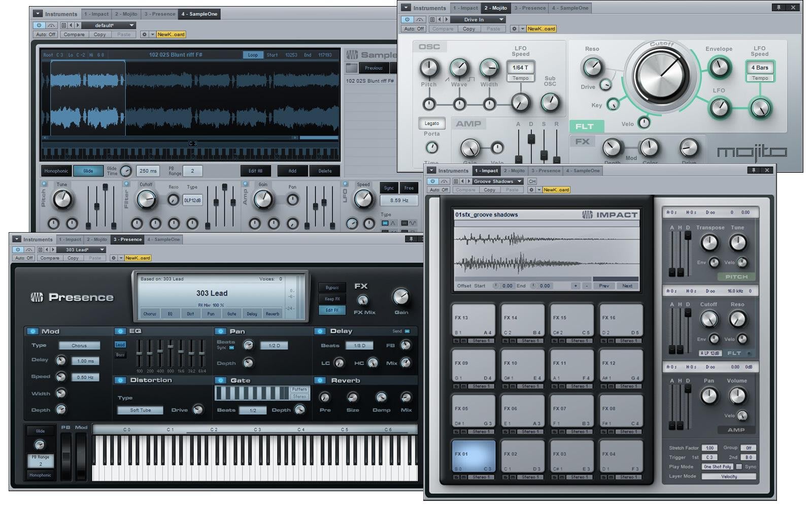Toggle the Glide button in SampleOne
Viewport: 812px width, 508px height.
point(88,171)
